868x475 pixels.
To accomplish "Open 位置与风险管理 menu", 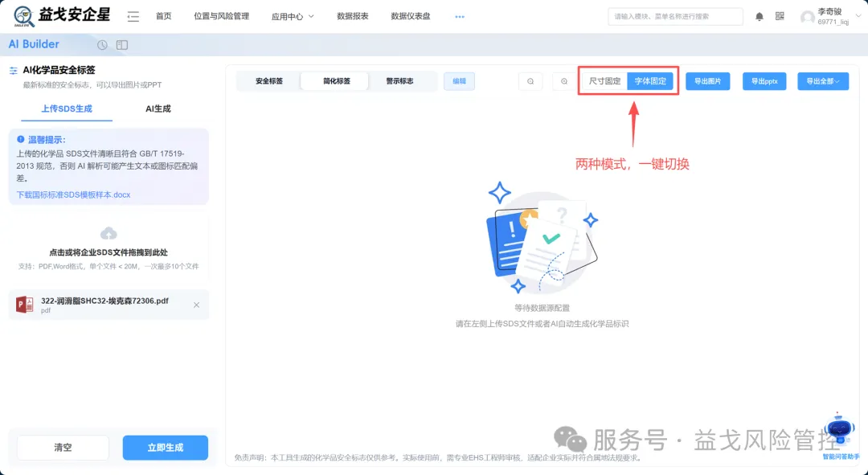I will pyautogui.click(x=222, y=17).
